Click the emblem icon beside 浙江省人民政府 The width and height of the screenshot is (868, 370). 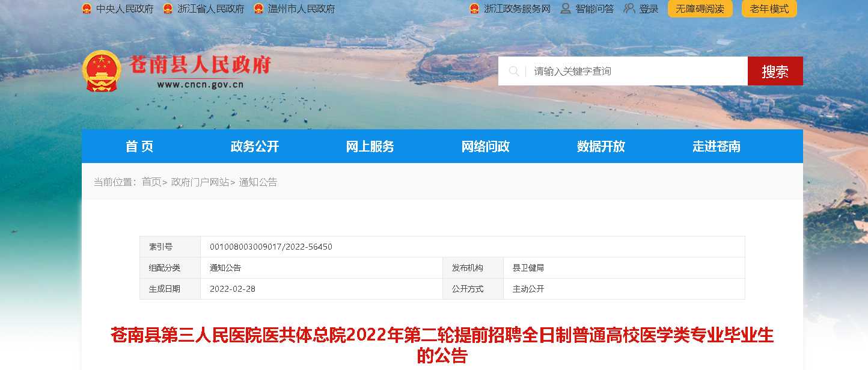pos(168,9)
